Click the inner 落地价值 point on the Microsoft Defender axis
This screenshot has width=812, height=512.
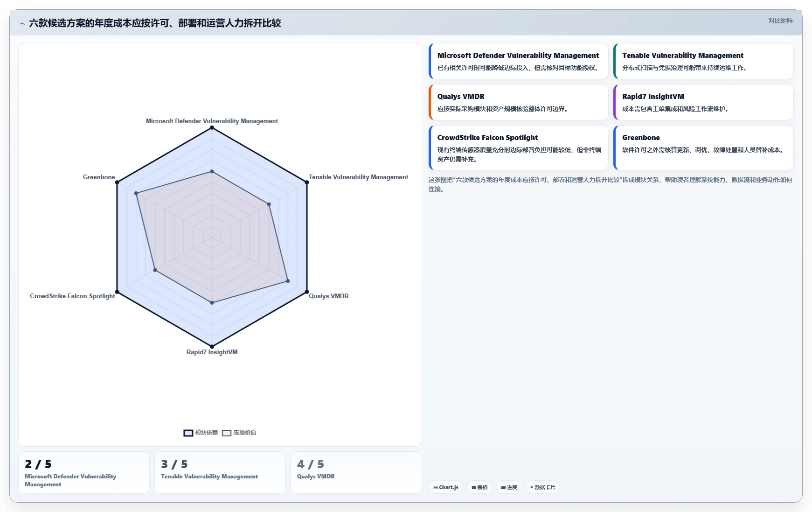coord(212,171)
